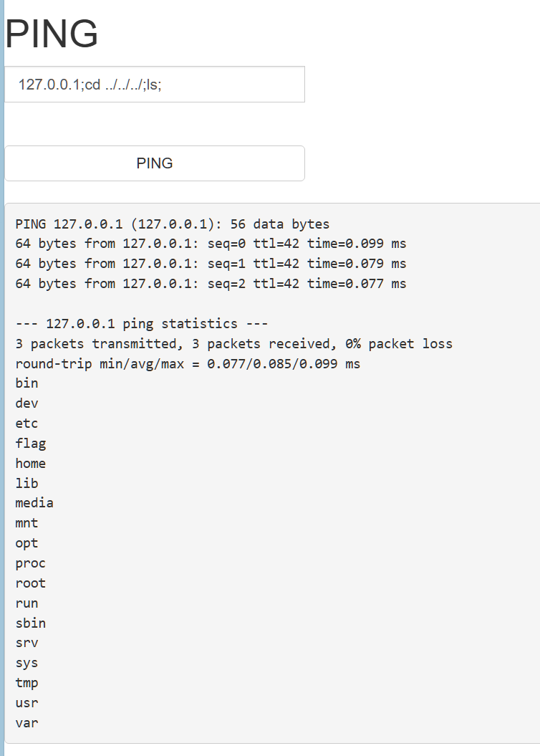Click the 'proc' entry in the listing
Viewport: 540px width, 756px height.
point(30,563)
